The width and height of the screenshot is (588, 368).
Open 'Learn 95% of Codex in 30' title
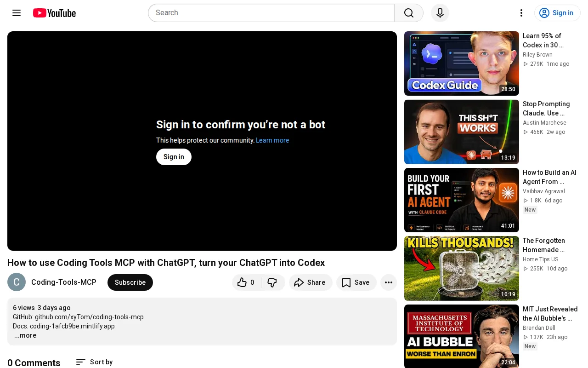click(543, 40)
